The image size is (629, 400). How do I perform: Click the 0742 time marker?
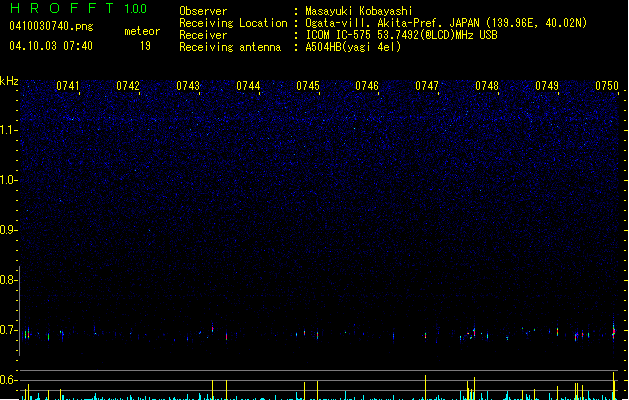tap(128, 86)
